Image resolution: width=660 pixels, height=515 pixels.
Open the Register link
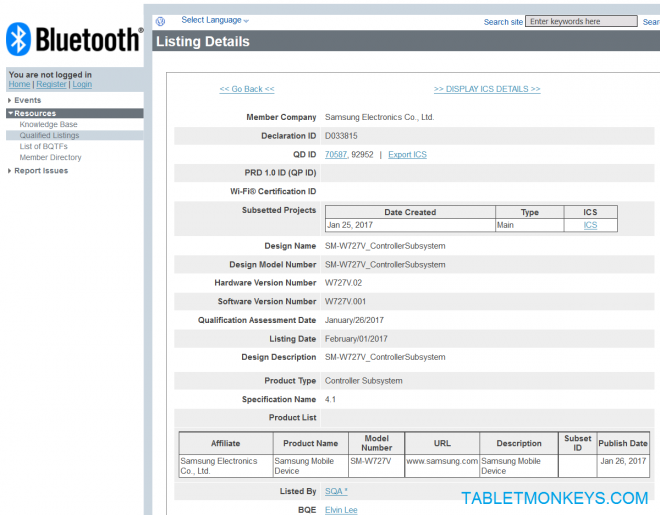pos(51,84)
